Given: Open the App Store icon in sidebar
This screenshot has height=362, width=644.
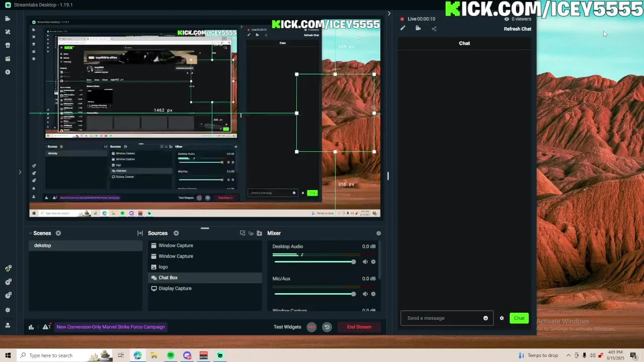Looking at the screenshot, I should [x=8, y=45].
